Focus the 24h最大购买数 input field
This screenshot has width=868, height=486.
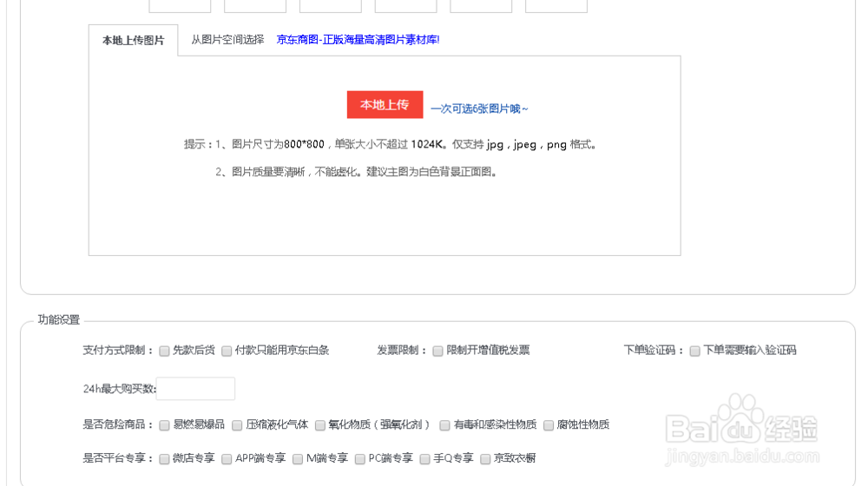(x=195, y=389)
